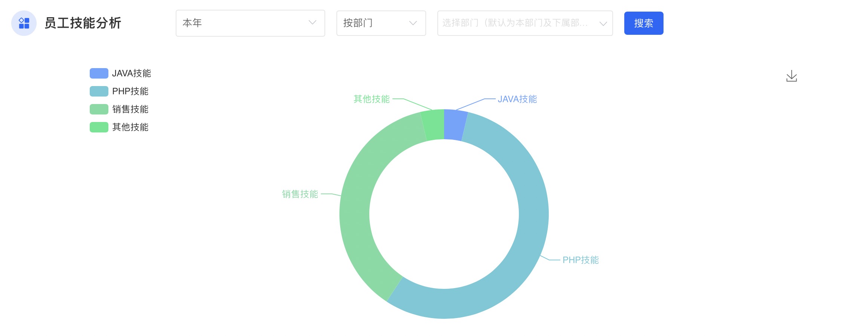This screenshot has width=868, height=336.
Task: Toggle 其他技能 legend entry
Action: (x=130, y=127)
